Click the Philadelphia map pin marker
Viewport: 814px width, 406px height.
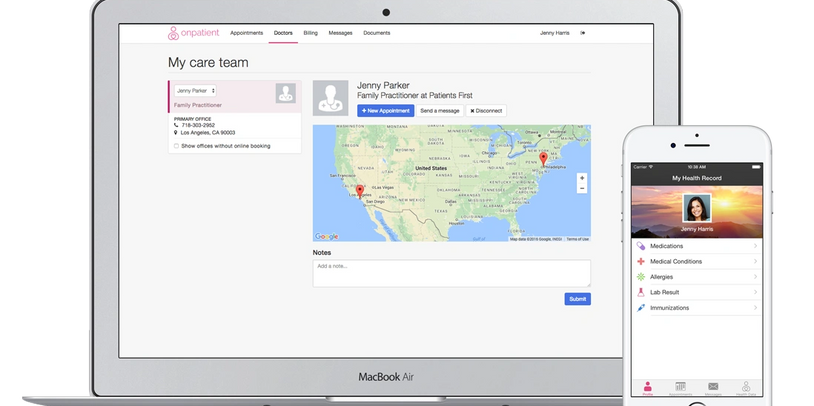[x=543, y=158]
